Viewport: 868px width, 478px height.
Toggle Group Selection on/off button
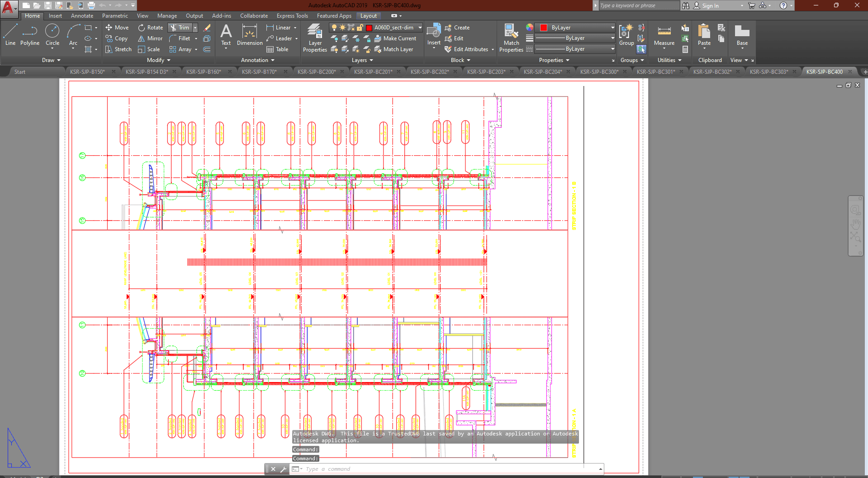coord(641,49)
